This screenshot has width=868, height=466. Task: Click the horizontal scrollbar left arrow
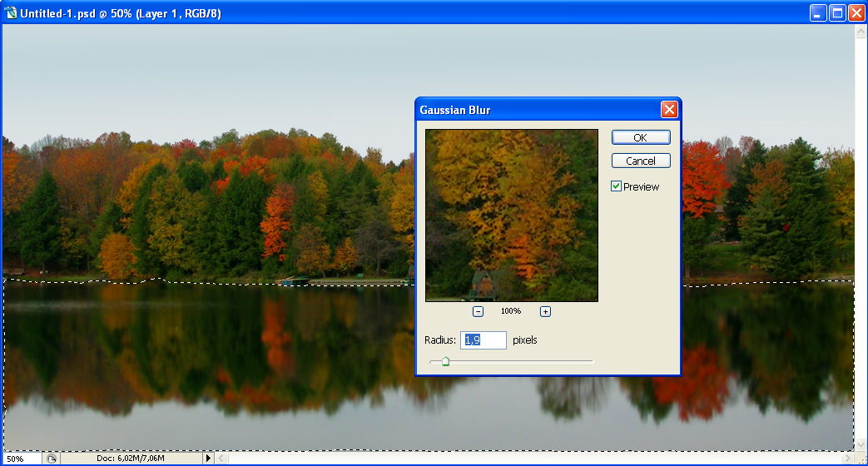coord(221,459)
